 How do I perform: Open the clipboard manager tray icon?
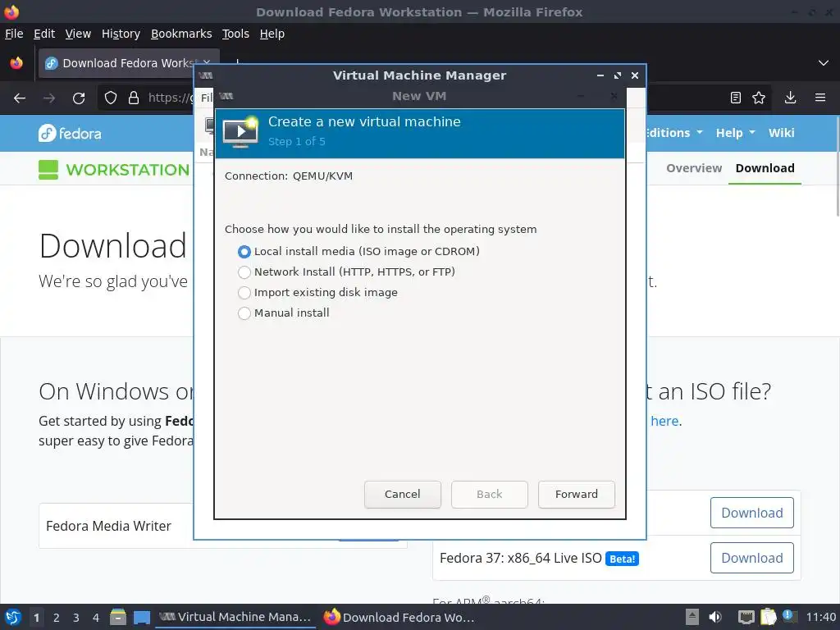point(768,617)
